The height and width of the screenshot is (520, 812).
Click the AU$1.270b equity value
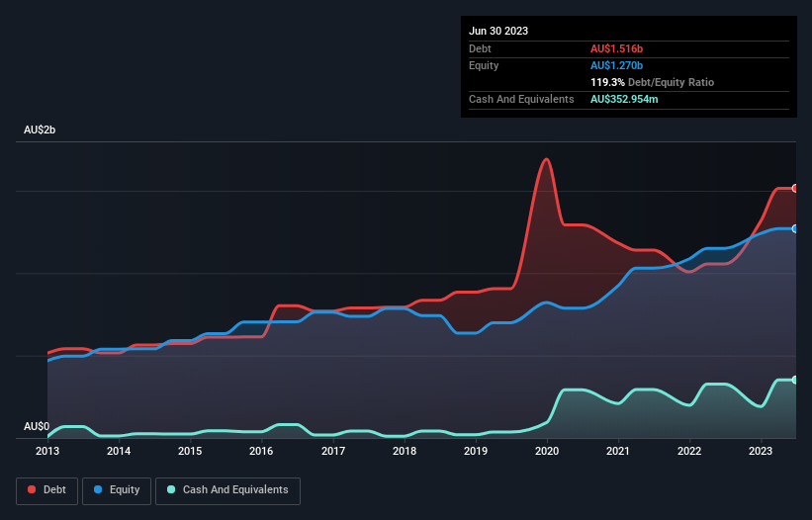[x=616, y=65]
